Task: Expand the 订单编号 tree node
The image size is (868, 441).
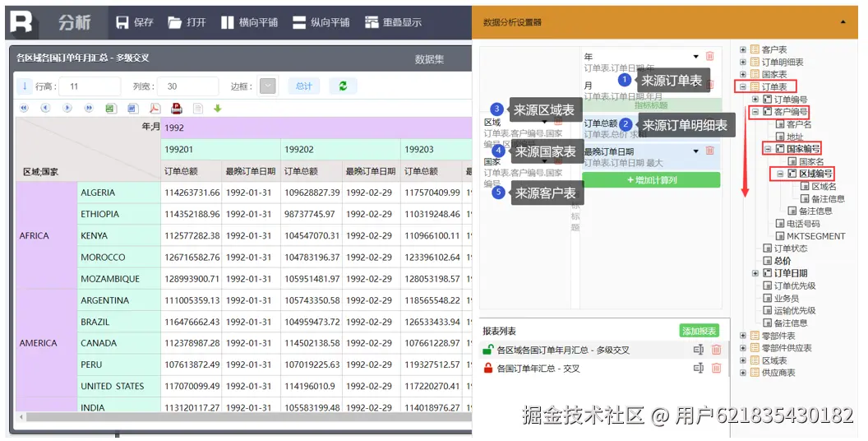Action: click(x=755, y=100)
